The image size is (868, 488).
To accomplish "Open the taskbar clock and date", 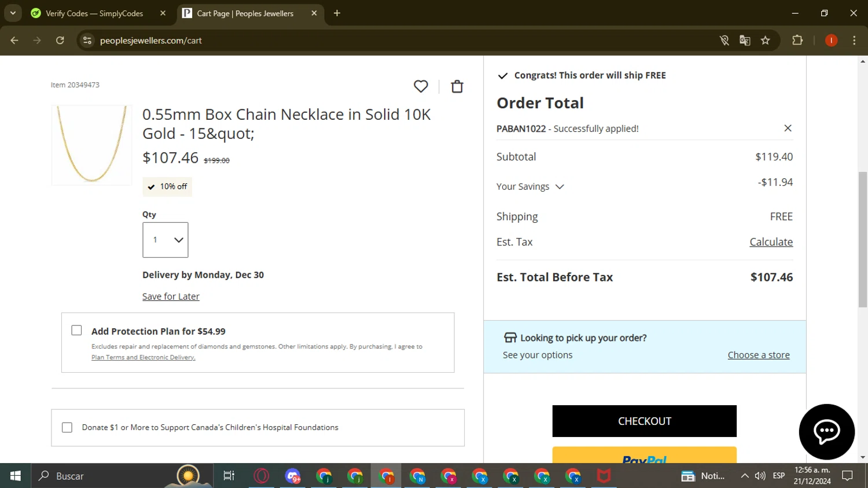I will (812, 476).
